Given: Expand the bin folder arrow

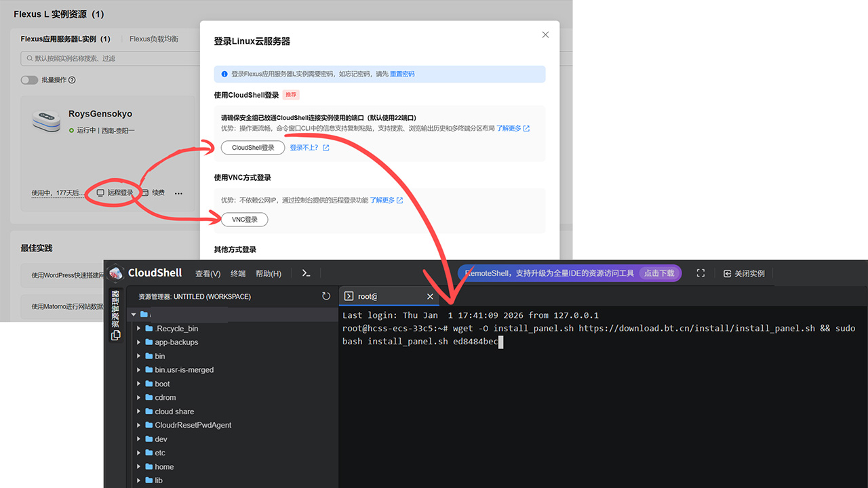Looking at the screenshot, I should 139,356.
